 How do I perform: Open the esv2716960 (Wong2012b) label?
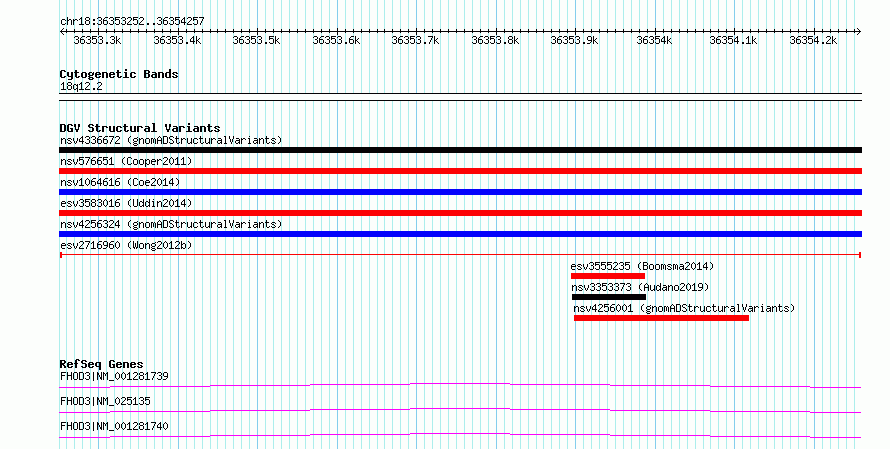[x=126, y=245]
